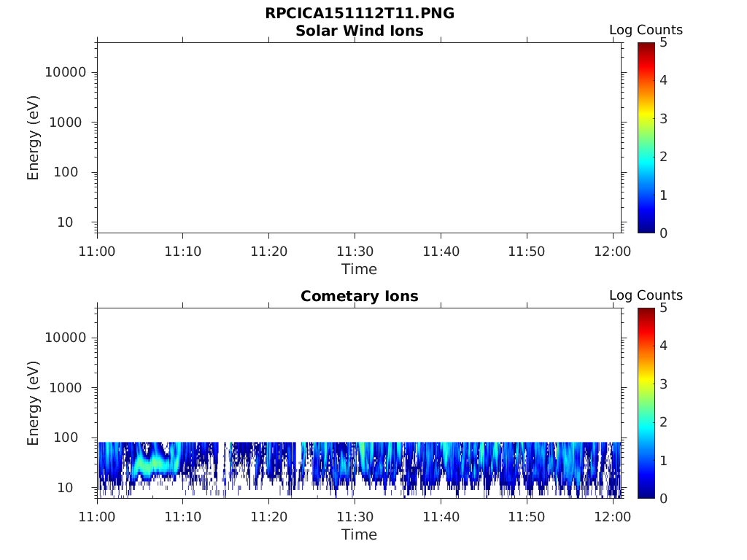Click the 2 label on upper color bar
The image size is (747, 560).
(663, 156)
